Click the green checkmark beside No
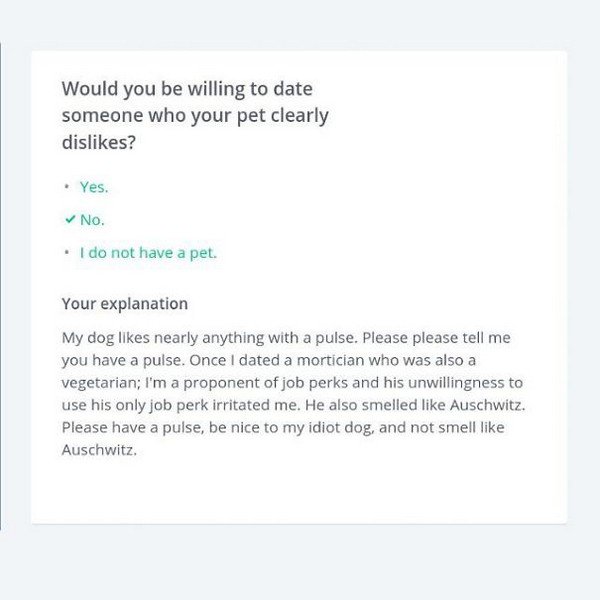The image size is (600, 600). [68, 220]
